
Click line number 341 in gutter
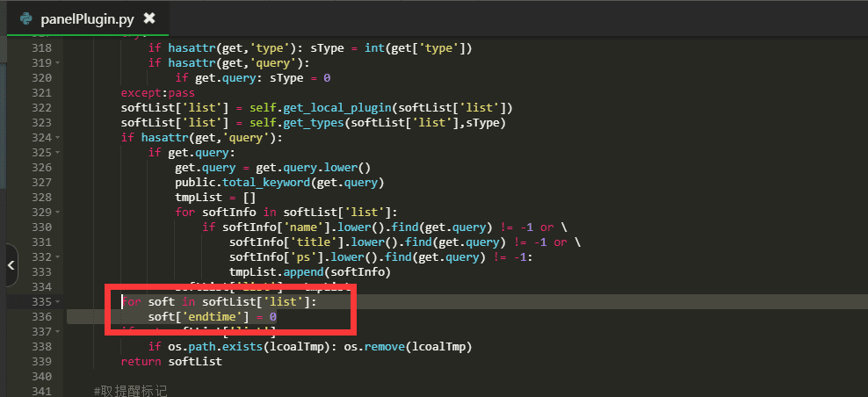coord(40,391)
